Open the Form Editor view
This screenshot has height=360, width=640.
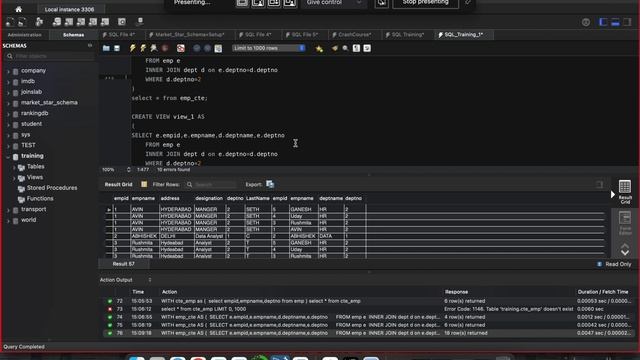[x=624, y=223]
